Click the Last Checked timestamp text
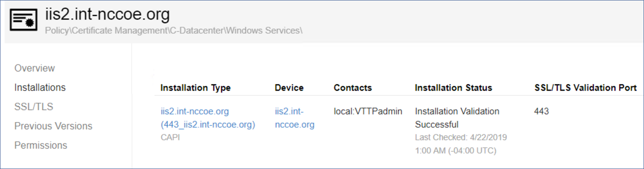This screenshot has height=169, width=644. 461,144
